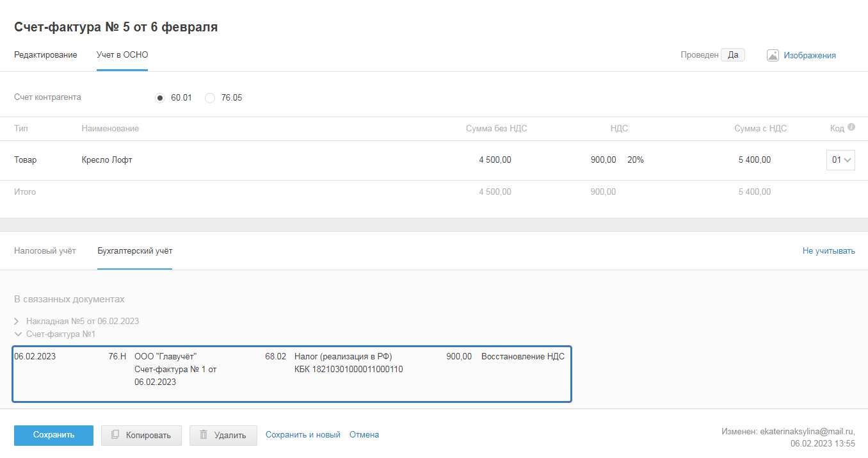The height and width of the screenshot is (458, 868).
Task: Click sum without VAT 4 500,00 in Товар row
Action: click(x=495, y=160)
